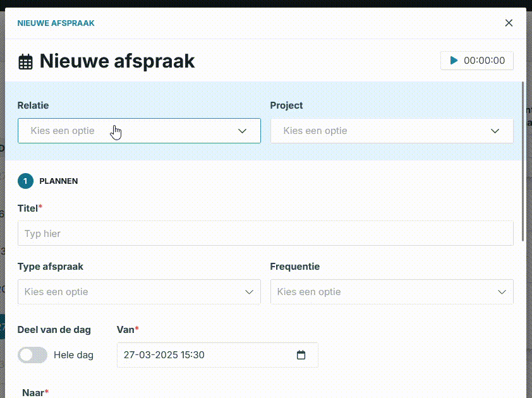Open the Relatie dropdown
The width and height of the screenshot is (532, 398).
pyautogui.click(x=139, y=131)
